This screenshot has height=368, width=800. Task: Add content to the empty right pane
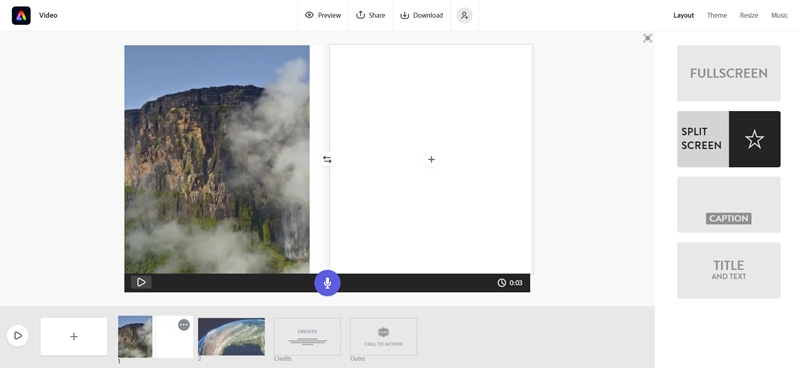click(x=431, y=160)
